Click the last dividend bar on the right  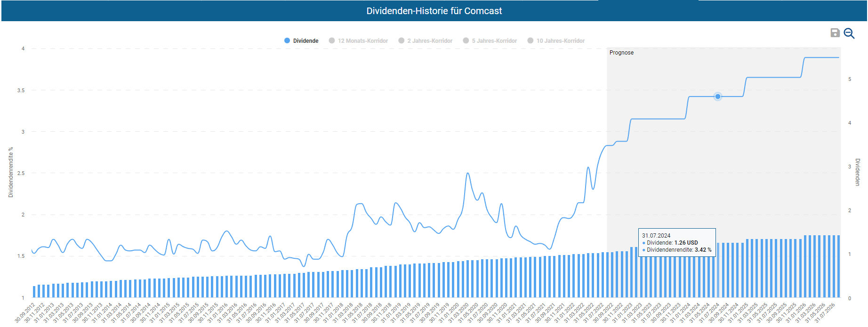[x=838, y=266]
